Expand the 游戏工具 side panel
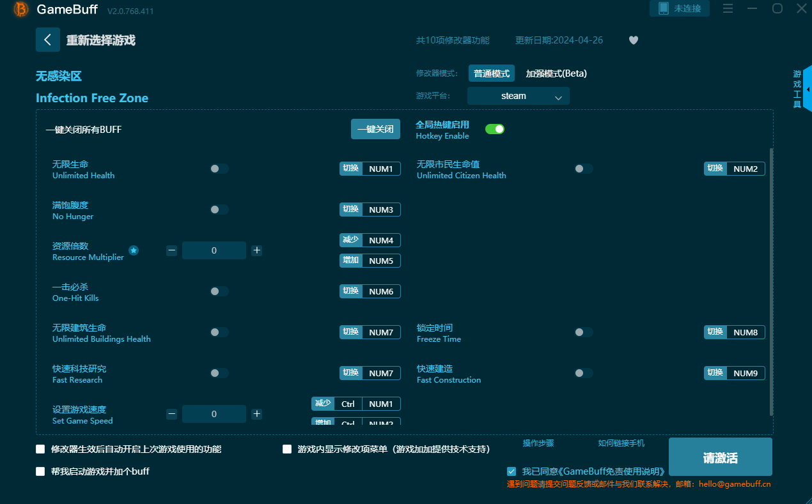812x504 pixels. [x=802, y=89]
